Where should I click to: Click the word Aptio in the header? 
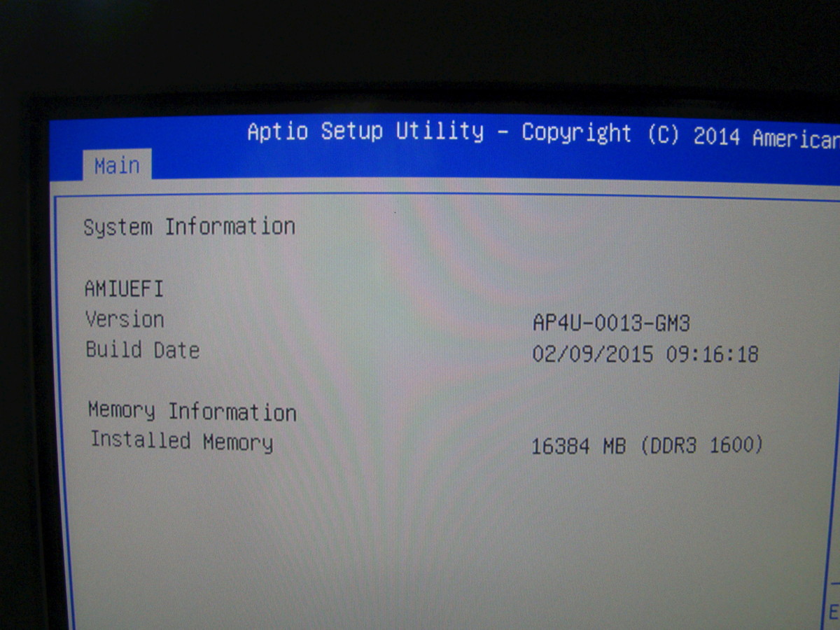tap(277, 132)
